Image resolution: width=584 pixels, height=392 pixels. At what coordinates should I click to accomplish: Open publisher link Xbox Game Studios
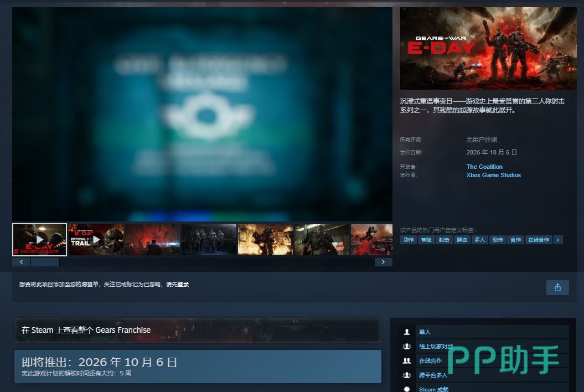pyautogui.click(x=494, y=175)
